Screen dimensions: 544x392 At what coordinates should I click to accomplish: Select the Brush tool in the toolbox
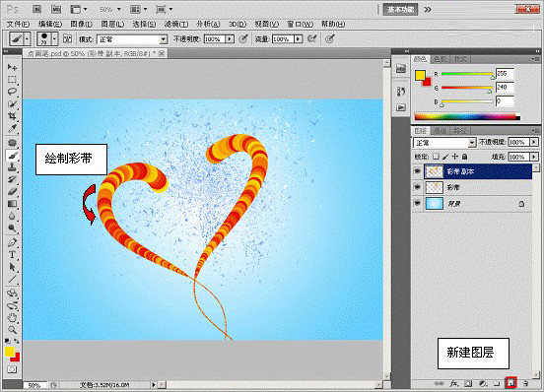coord(12,155)
